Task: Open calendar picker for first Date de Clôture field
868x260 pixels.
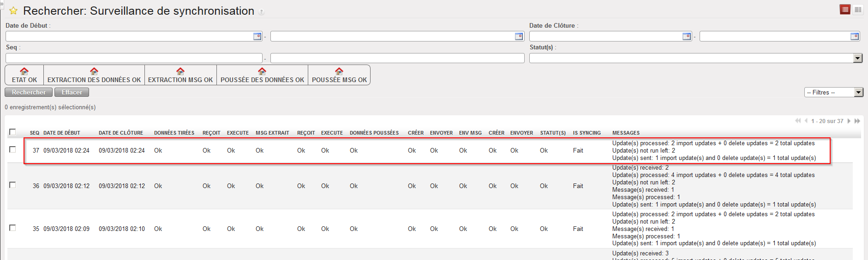Action: pyautogui.click(x=687, y=36)
